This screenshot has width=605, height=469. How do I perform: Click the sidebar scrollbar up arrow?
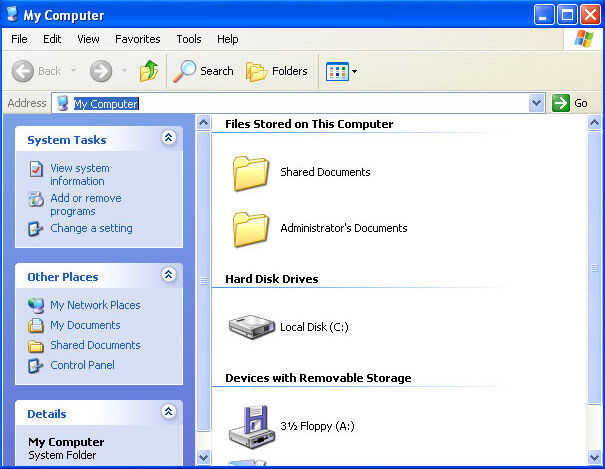tap(204, 123)
